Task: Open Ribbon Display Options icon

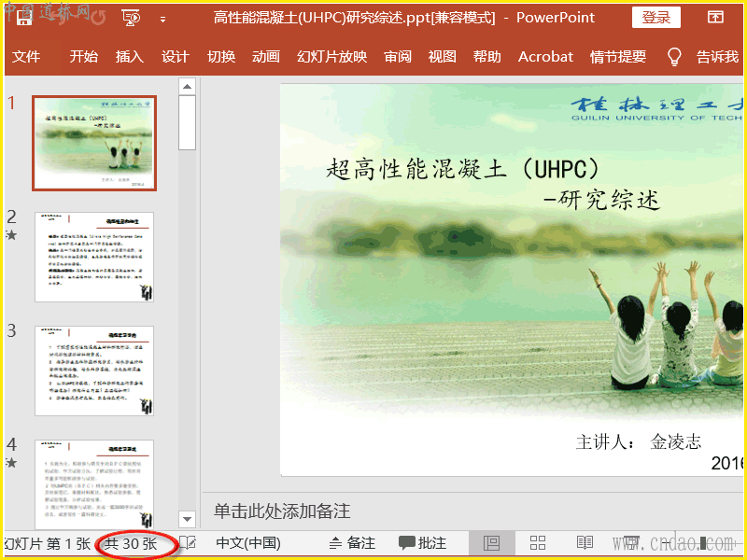Action: click(x=715, y=18)
